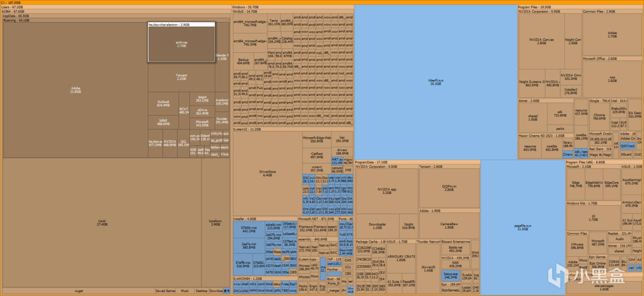Select the pagefile.sys 11.5GB block
Screen dimensions: 644x296
523,227
